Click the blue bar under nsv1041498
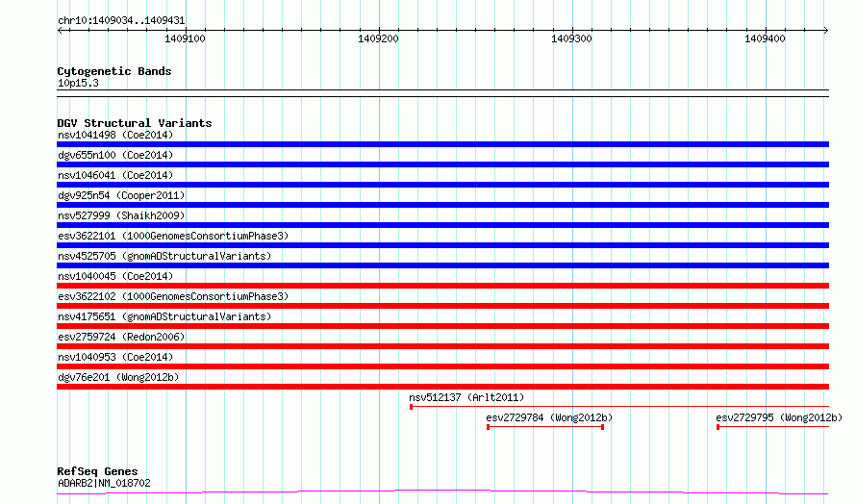The width and height of the screenshot is (856, 504). [x=442, y=144]
